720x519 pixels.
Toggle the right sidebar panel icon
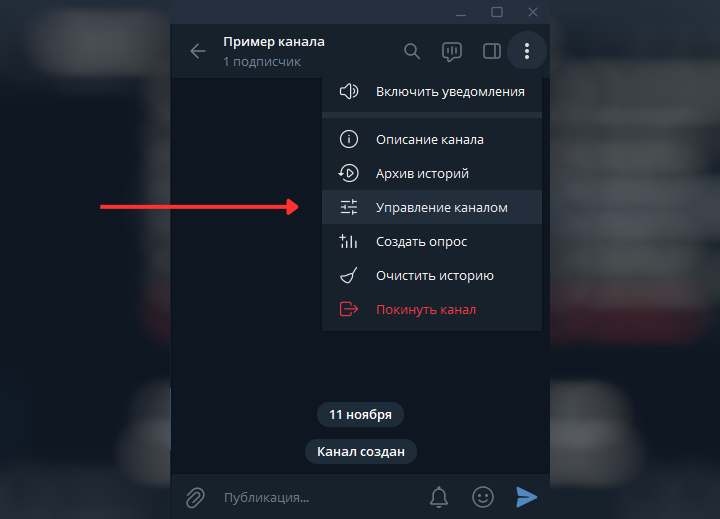point(492,51)
